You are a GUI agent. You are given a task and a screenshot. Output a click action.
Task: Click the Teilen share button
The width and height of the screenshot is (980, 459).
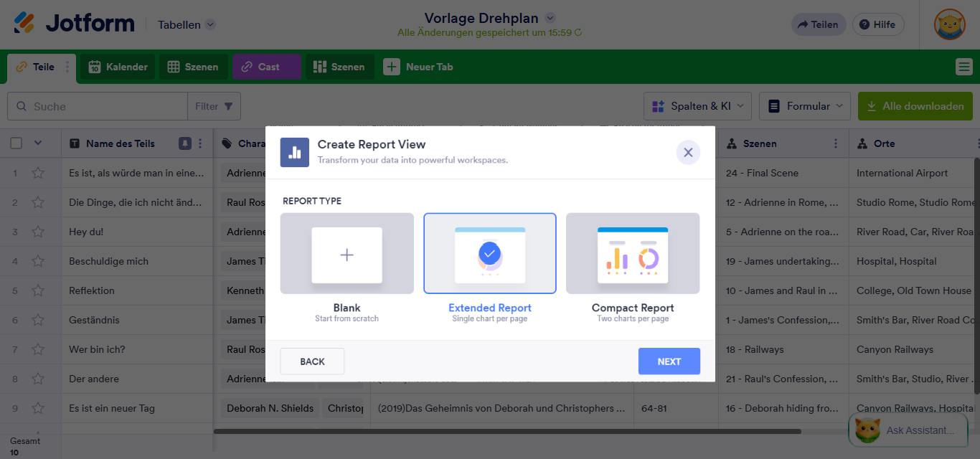click(818, 24)
